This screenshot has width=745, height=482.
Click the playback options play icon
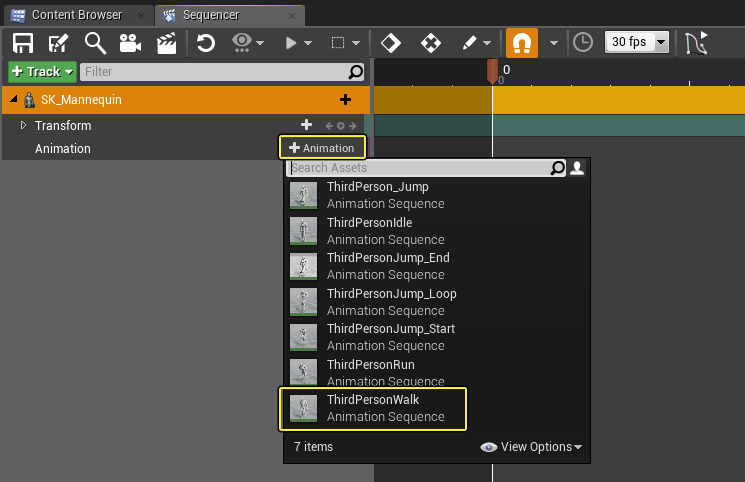point(291,43)
